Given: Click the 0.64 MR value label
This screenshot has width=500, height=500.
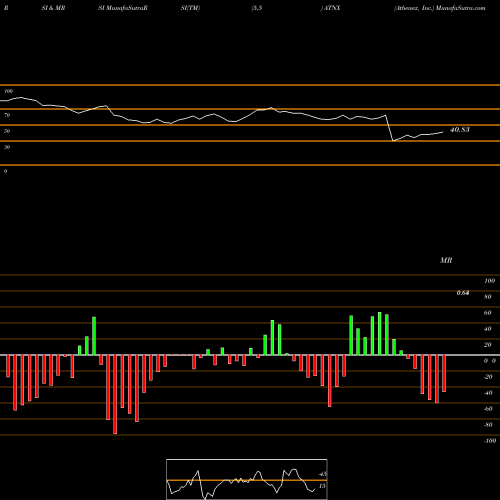Looking at the screenshot, I should pyautogui.click(x=463, y=293).
